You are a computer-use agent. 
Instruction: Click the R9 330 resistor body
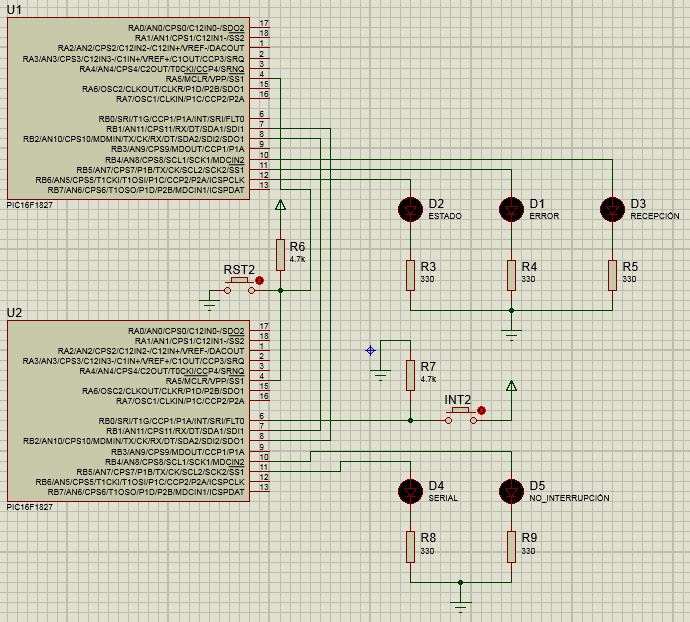511,547
